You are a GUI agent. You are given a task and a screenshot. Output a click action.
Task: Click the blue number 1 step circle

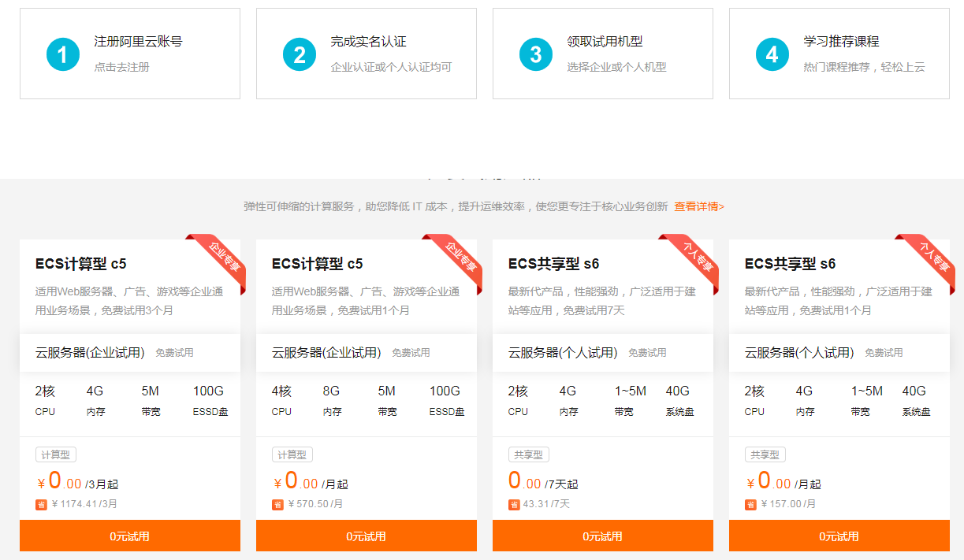tap(63, 54)
